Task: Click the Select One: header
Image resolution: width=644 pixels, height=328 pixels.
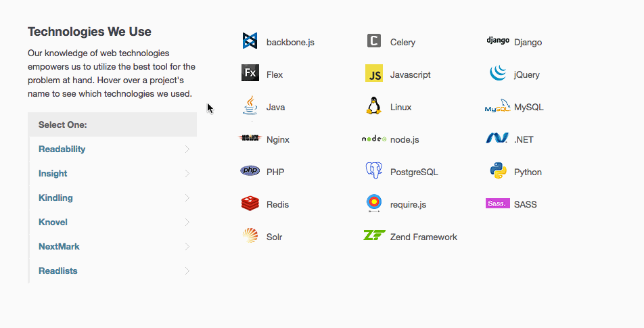Action: coord(112,124)
